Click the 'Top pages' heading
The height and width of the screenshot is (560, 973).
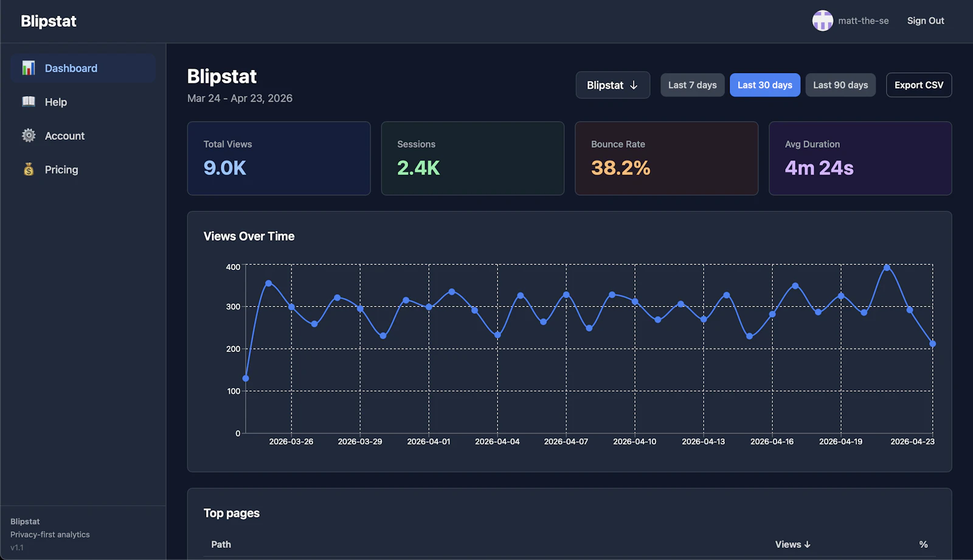tap(232, 513)
